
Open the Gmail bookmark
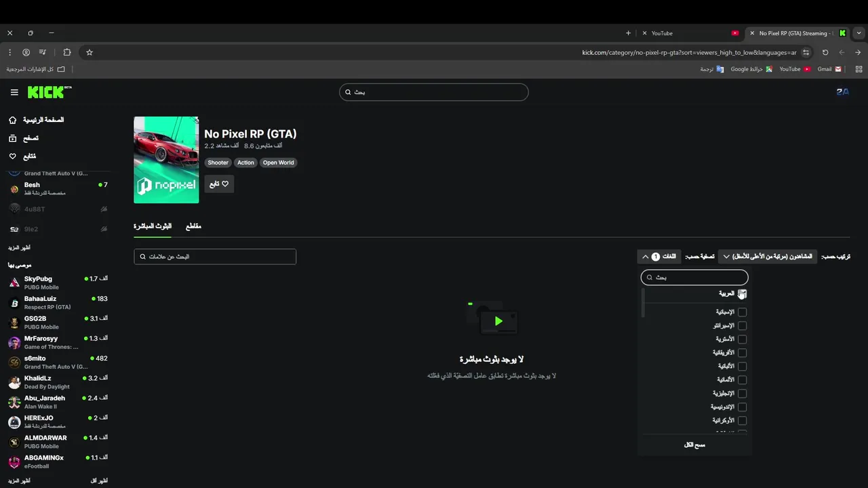tap(829, 69)
